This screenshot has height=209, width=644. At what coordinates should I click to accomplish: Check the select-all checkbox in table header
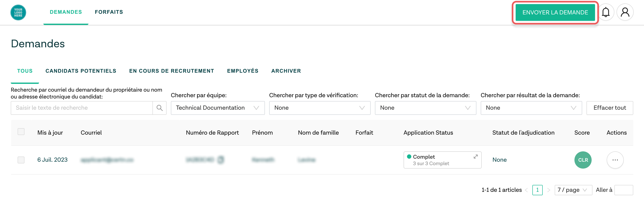[21, 131]
